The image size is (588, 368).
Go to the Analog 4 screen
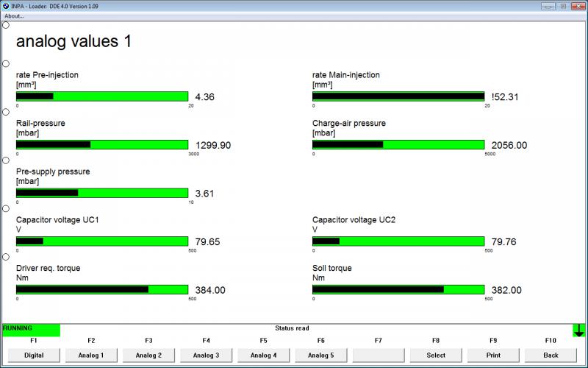[x=263, y=355]
